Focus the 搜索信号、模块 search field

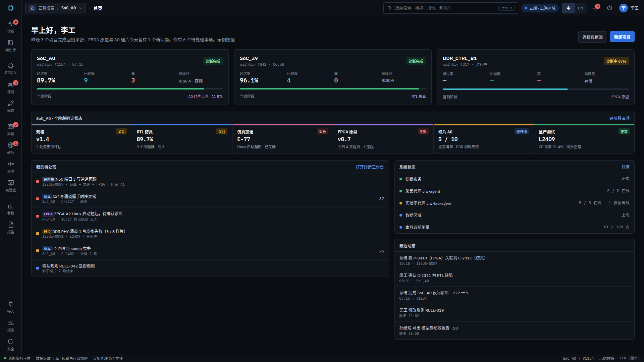pos(450,8)
